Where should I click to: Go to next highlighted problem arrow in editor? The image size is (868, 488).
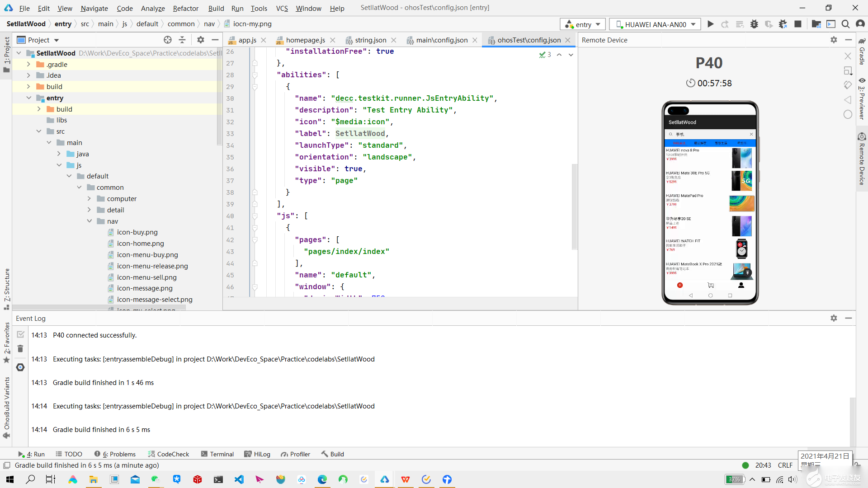(x=571, y=55)
